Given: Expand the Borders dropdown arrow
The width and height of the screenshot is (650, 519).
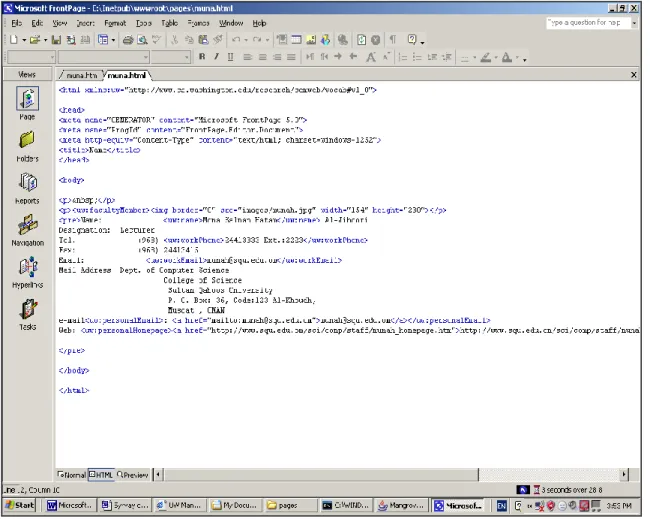Looking at the screenshot, I should click(475, 57).
